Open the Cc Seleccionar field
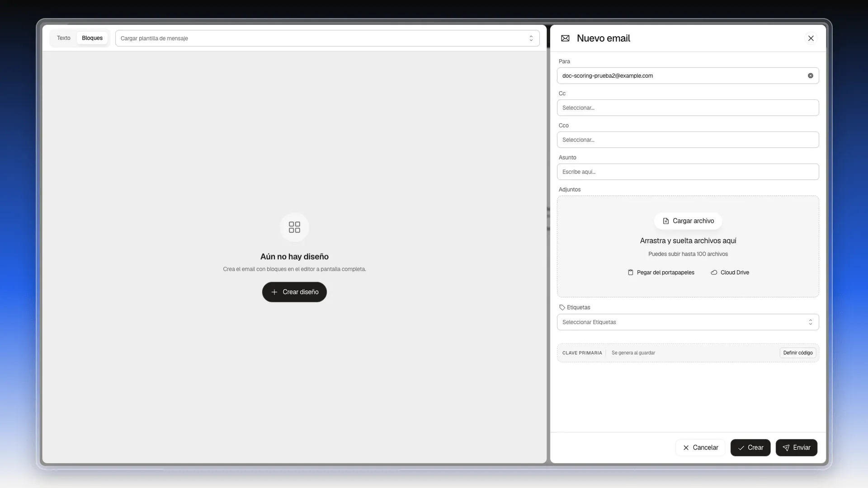Screen dimensions: 868x488 (x=688, y=108)
